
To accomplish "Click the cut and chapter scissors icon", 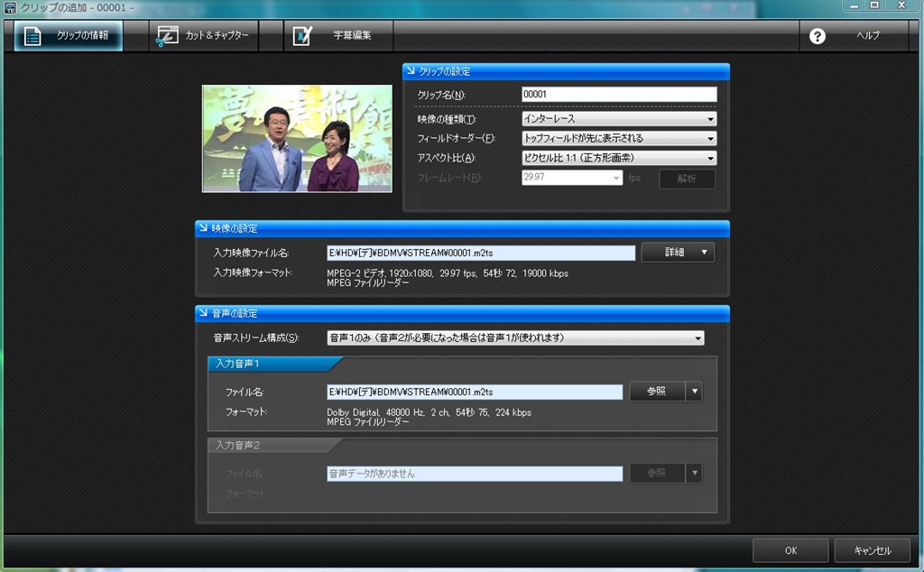I will click(167, 36).
